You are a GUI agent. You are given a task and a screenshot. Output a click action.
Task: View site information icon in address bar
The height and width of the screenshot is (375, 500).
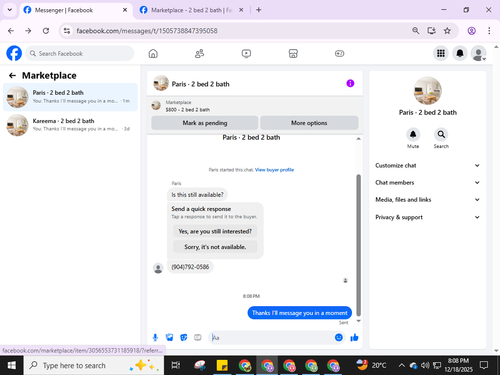[67, 31]
